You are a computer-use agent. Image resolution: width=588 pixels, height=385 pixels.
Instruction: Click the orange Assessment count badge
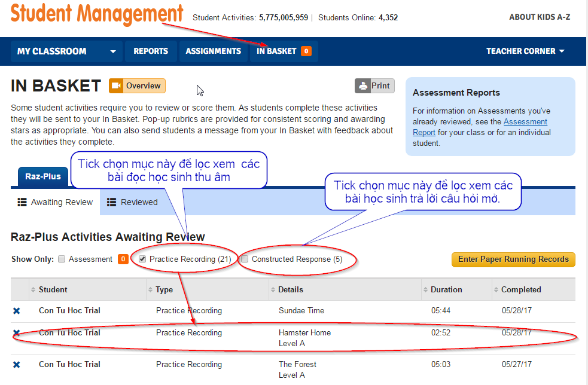(123, 259)
